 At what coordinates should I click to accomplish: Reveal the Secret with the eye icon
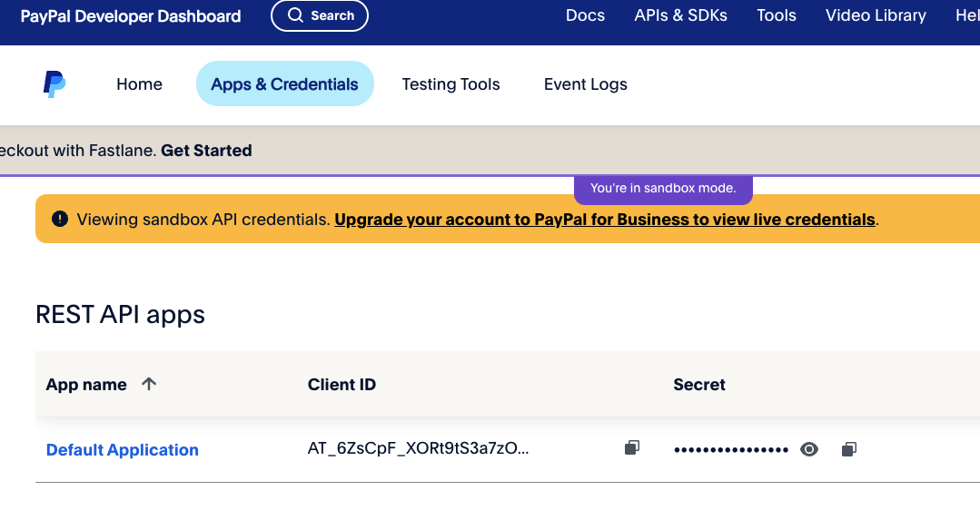tap(808, 449)
